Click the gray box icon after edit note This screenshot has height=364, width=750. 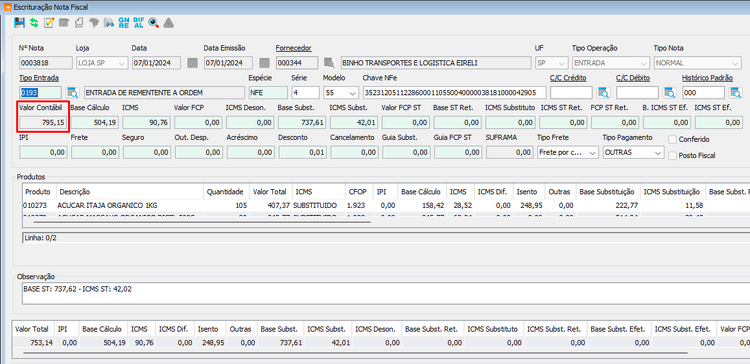coord(64,22)
